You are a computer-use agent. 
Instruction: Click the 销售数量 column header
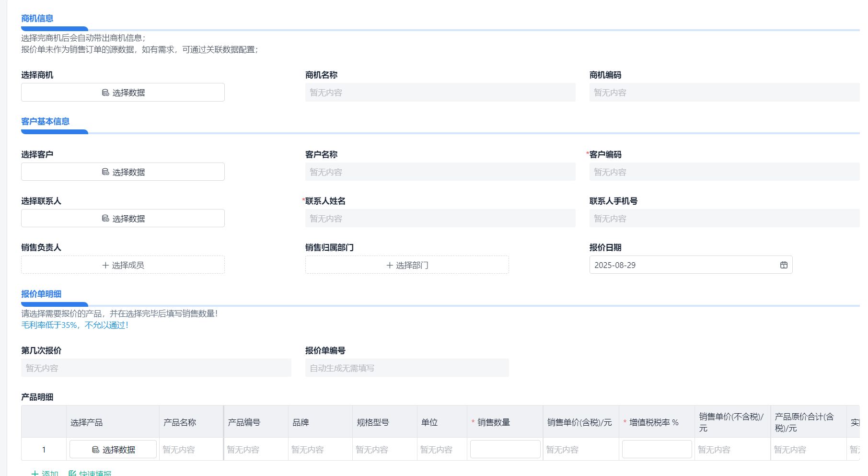[x=505, y=422]
